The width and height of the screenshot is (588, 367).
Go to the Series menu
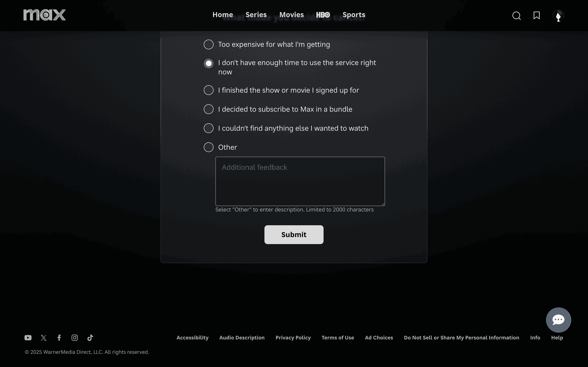(256, 15)
